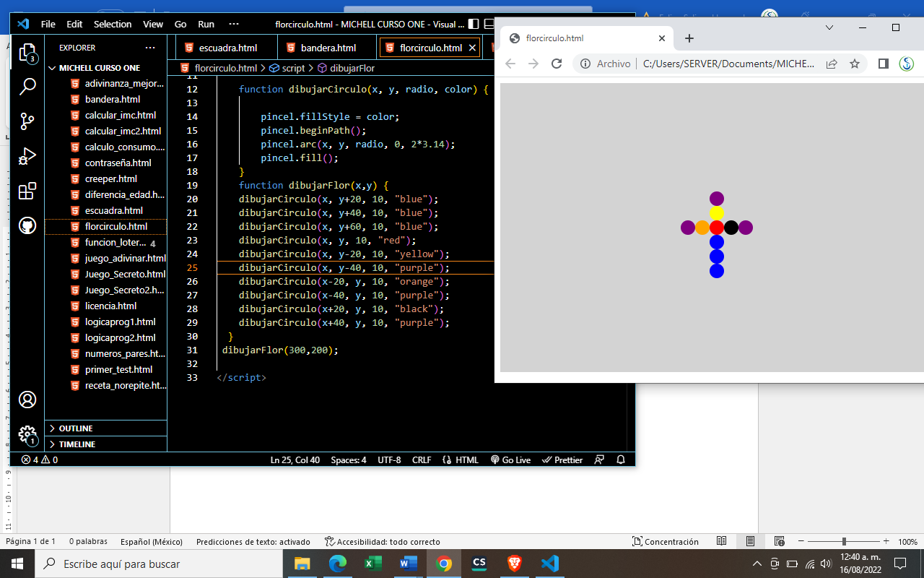924x578 pixels.
Task: Open a new browser tab
Action: (689, 38)
